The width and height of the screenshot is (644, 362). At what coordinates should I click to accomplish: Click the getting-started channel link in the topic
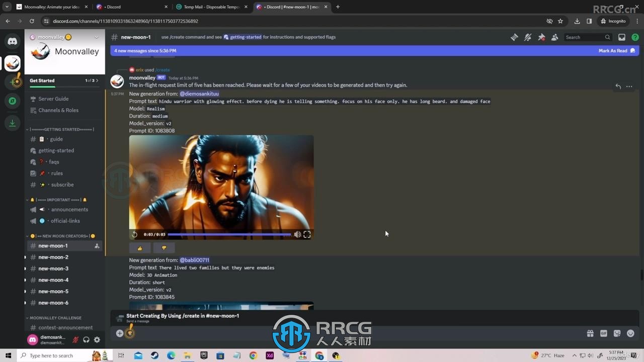[243, 37]
